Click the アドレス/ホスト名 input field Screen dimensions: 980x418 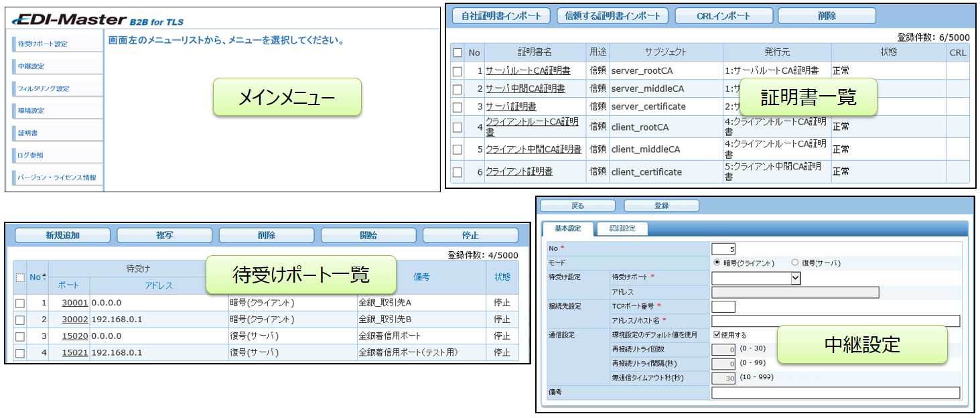point(835,321)
